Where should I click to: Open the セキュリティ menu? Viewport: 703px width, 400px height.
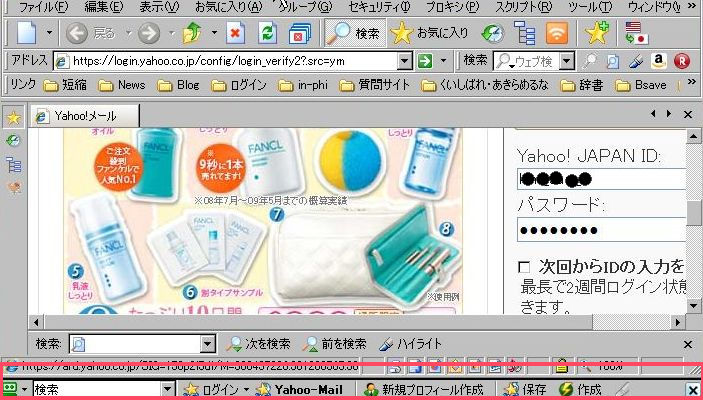379,7
